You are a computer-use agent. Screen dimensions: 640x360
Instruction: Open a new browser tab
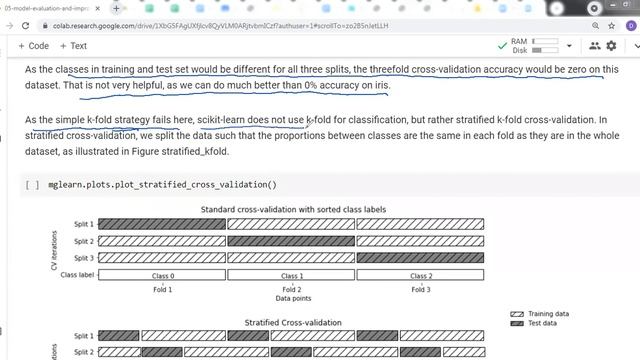pos(116,8)
